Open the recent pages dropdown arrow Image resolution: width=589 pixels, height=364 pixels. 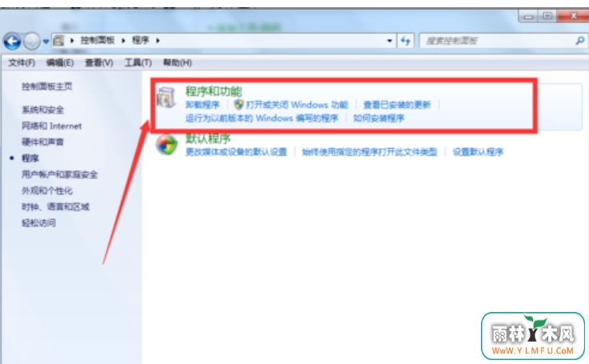pyautogui.click(x=46, y=41)
